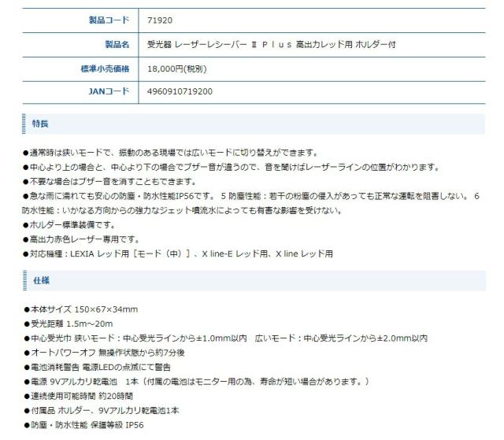Click the オートパワーオフ 約7分後 spec
The width and height of the screenshot is (504, 440).
(105, 353)
